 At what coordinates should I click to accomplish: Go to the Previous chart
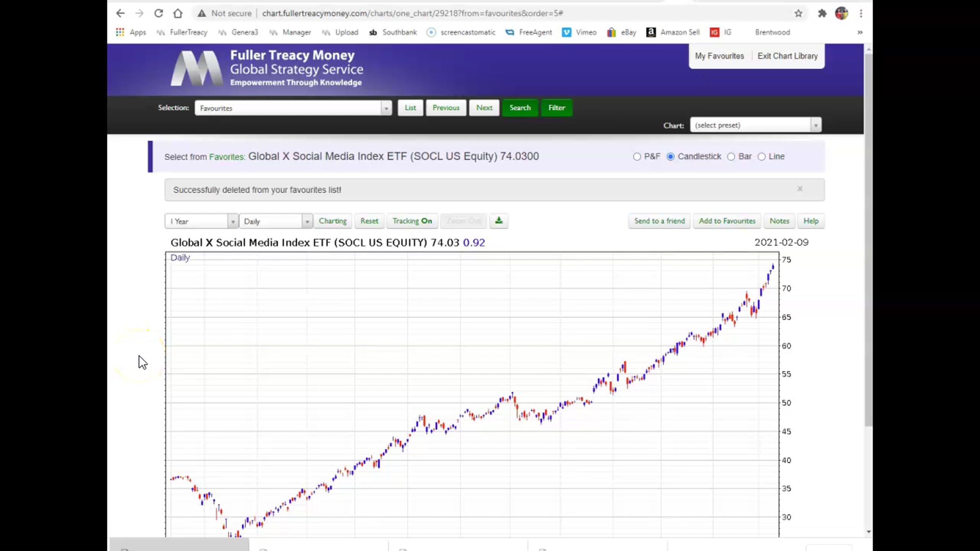tap(446, 108)
